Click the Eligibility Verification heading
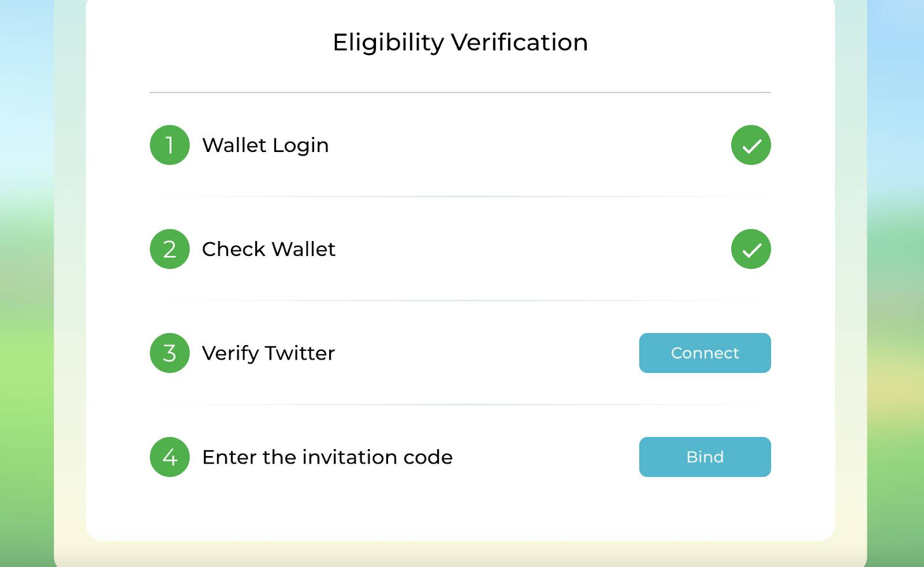Screen dimensions: 924x567 [x=460, y=42]
